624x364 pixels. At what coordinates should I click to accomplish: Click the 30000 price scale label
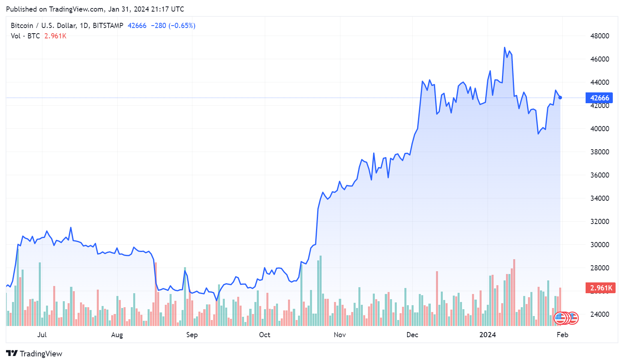click(600, 245)
